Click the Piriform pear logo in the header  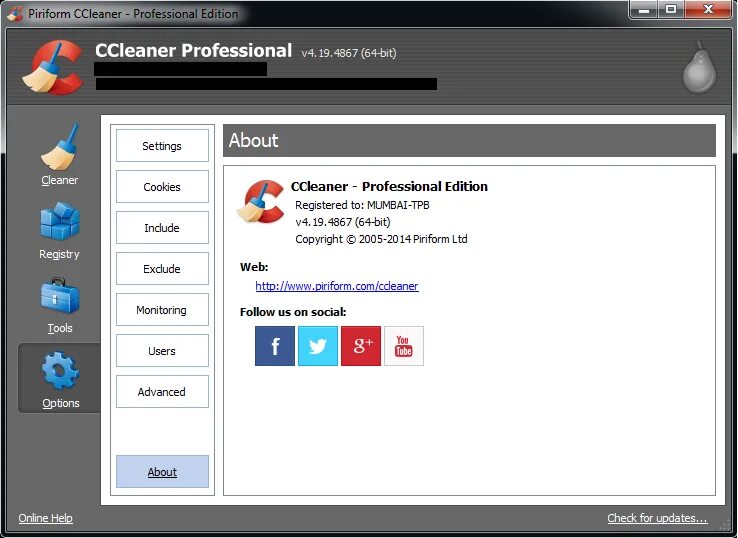tap(699, 67)
